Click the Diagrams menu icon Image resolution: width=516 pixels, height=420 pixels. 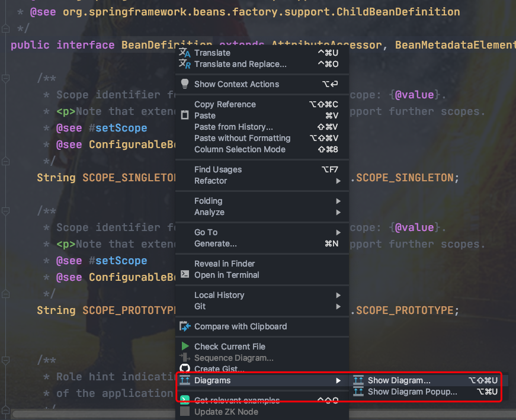[185, 380]
